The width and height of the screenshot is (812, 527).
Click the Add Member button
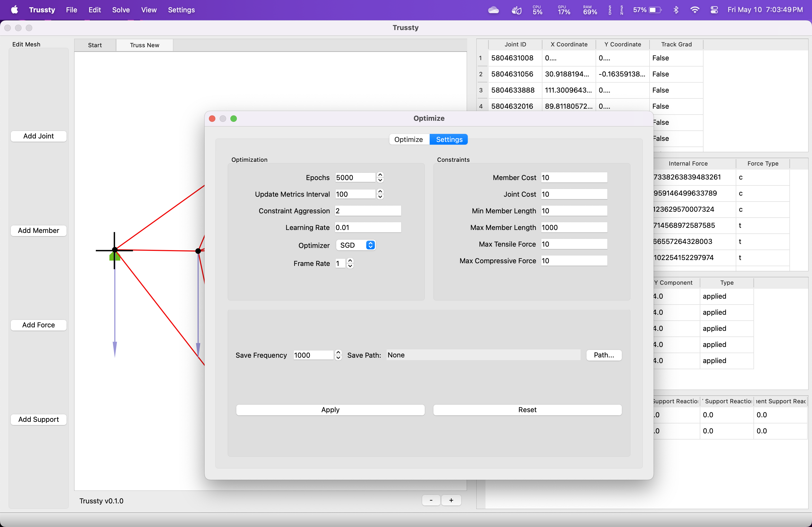[x=39, y=230]
